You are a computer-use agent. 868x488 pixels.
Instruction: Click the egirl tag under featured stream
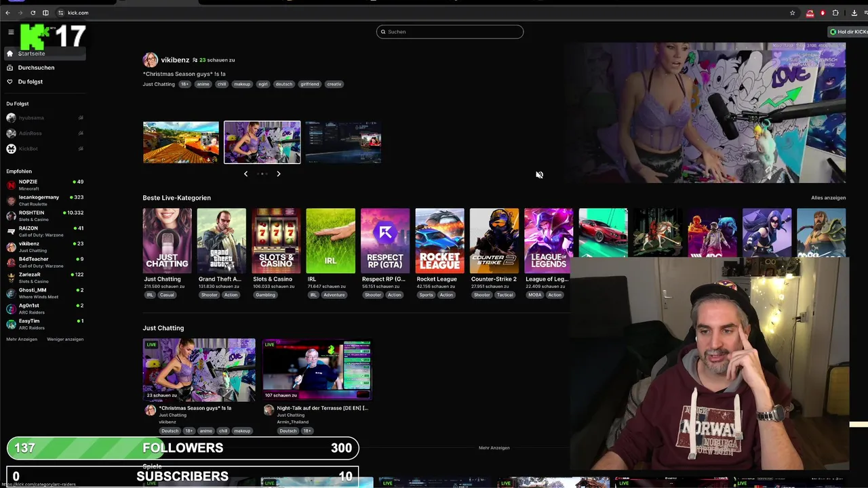pyautogui.click(x=262, y=84)
